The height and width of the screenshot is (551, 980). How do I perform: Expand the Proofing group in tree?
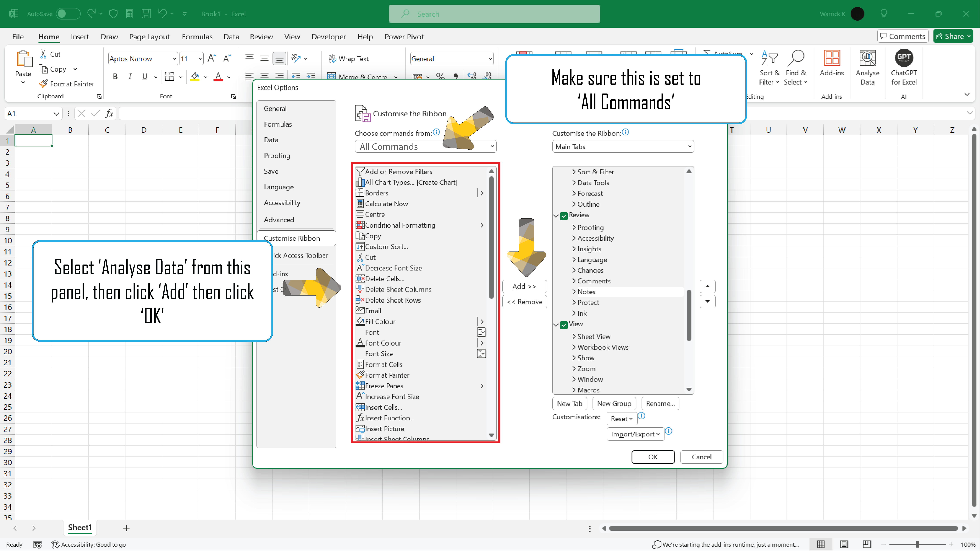(574, 227)
